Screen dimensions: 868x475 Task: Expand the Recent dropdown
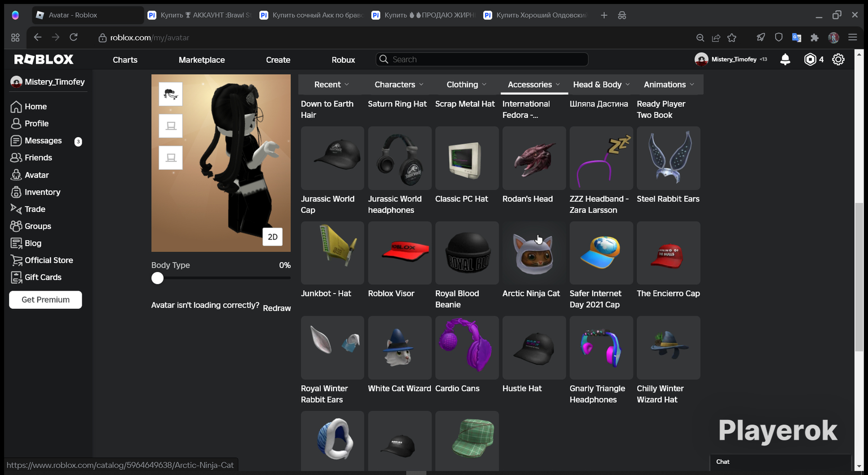click(x=332, y=85)
